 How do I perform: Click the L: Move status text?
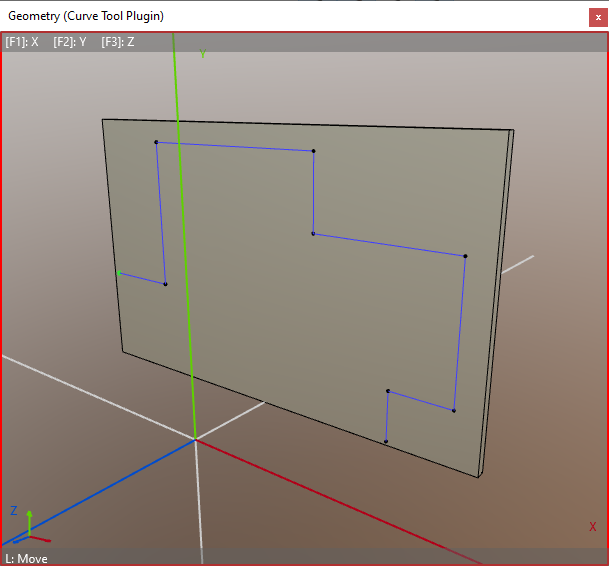tap(26, 559)
